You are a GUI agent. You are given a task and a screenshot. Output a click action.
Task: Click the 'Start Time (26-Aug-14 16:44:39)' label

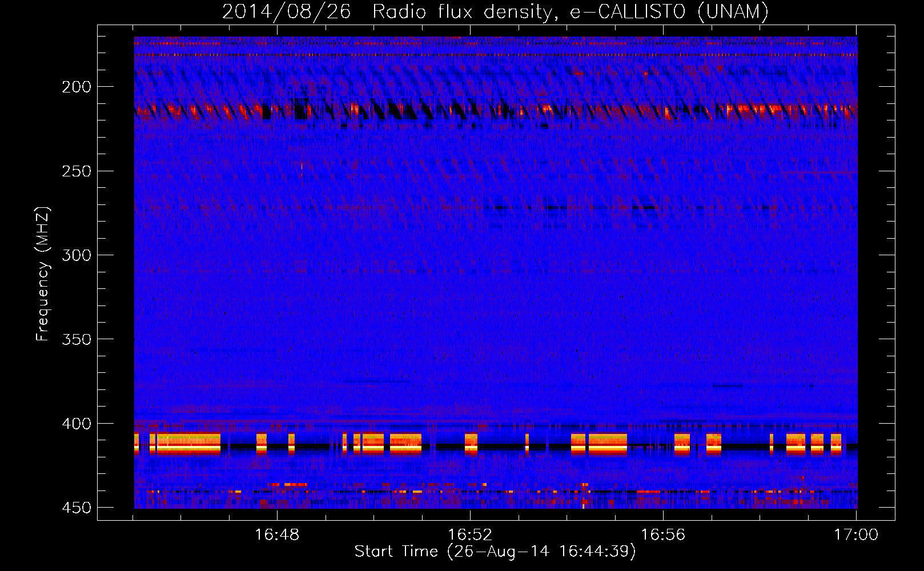[x=495, y=552]
